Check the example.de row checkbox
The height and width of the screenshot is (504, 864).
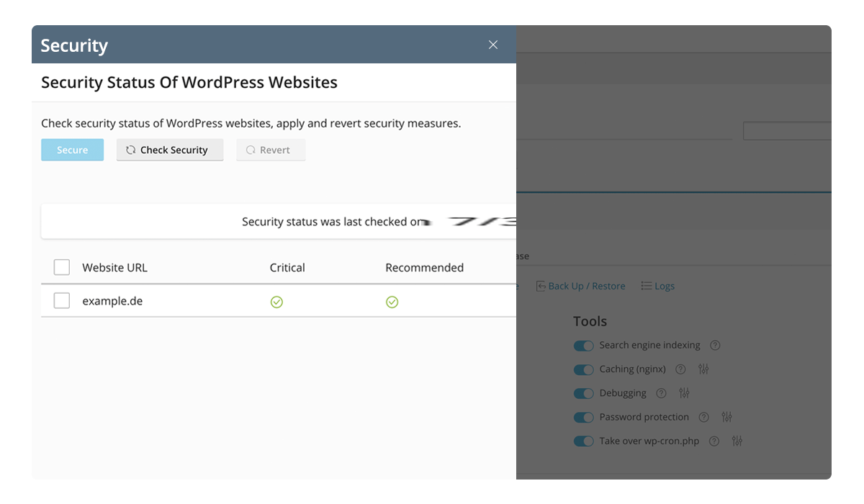61,301
